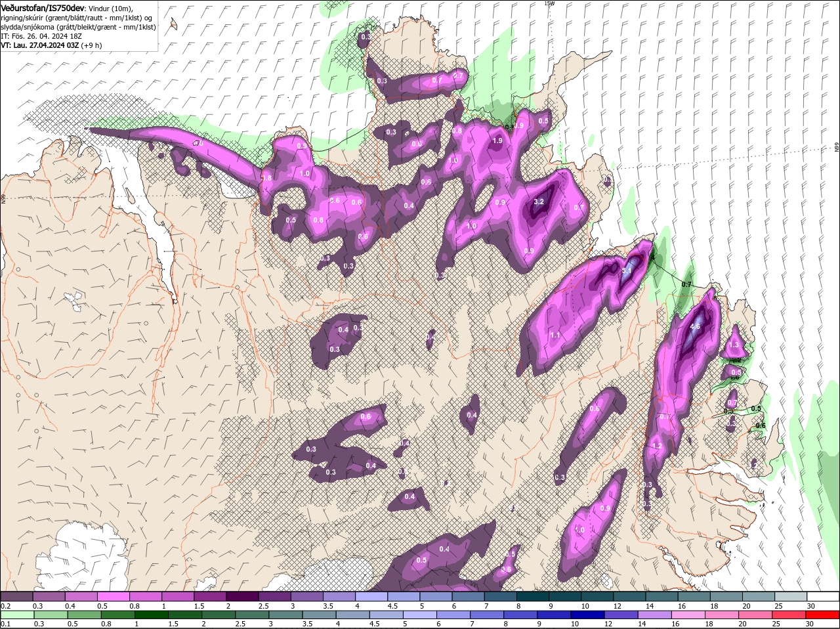Click the upper legend label 2.5

[263, 605]
